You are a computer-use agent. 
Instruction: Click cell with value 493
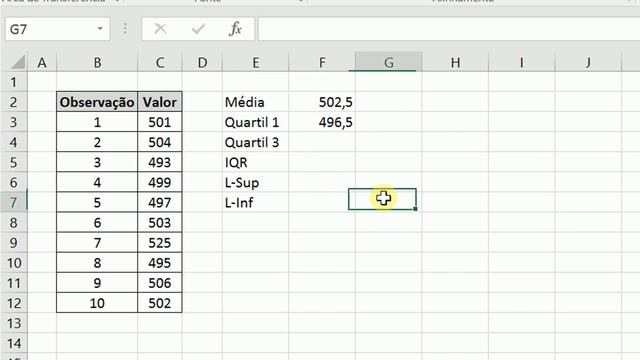[160, 162]
